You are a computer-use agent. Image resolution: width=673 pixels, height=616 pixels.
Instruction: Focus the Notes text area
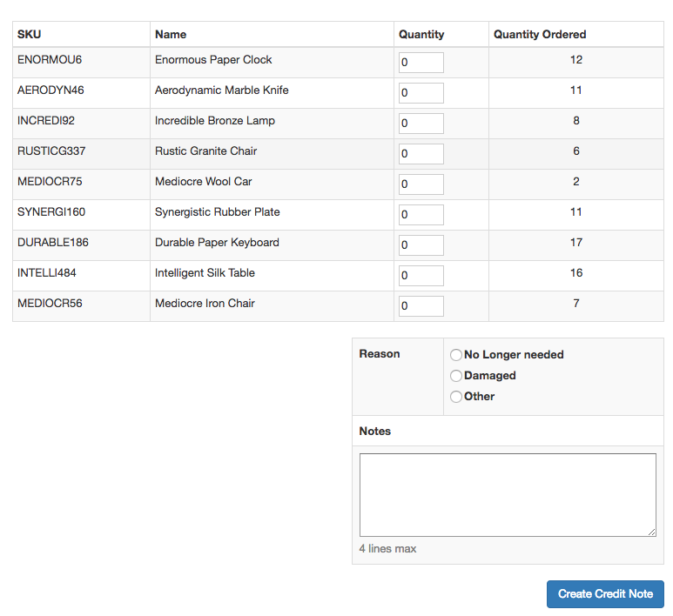508,494
